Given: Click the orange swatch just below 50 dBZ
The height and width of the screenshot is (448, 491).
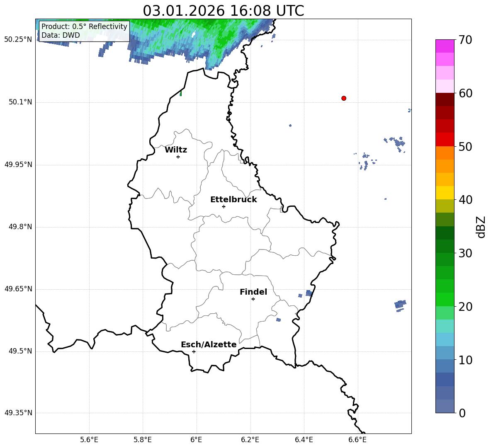Looking at the screenshot, I should pos(445,153).
